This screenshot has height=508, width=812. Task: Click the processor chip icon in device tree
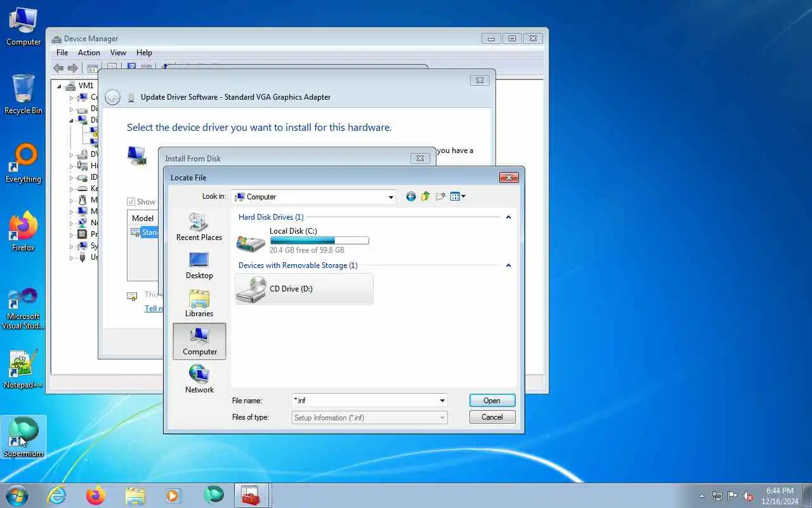click(x=82, y=234)
